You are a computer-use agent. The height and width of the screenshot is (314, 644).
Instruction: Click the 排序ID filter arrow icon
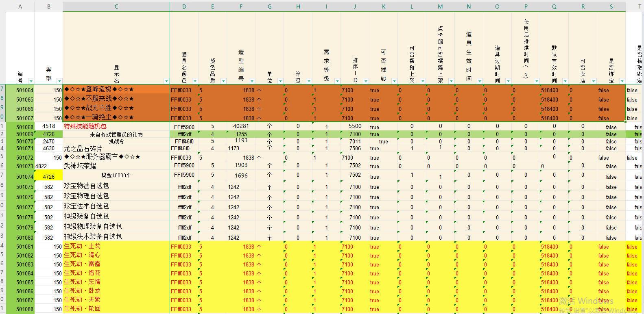point(366,81)
